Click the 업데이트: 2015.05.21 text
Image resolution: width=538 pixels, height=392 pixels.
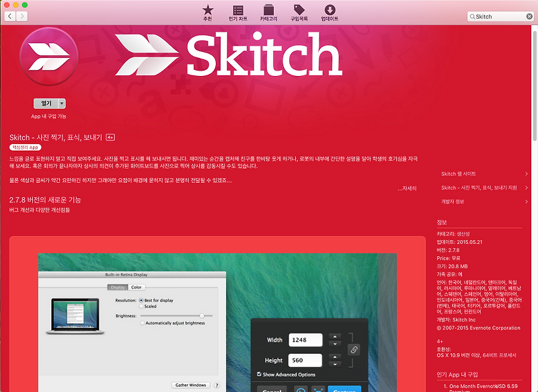pos(459,242)
